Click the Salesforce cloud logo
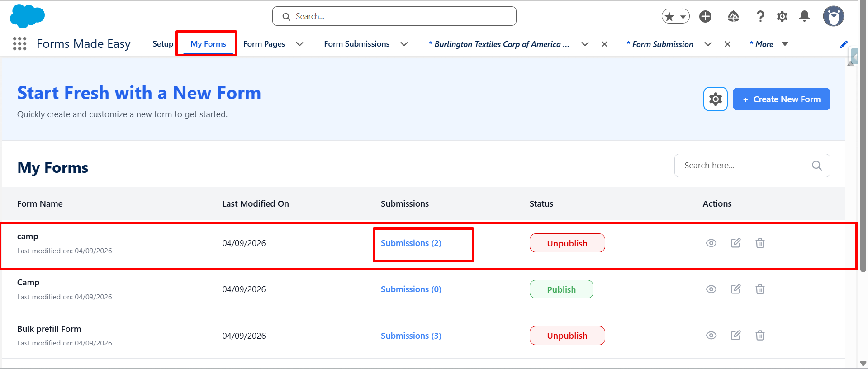The width and height of the screenshot is (868, 369). [27, 16]
